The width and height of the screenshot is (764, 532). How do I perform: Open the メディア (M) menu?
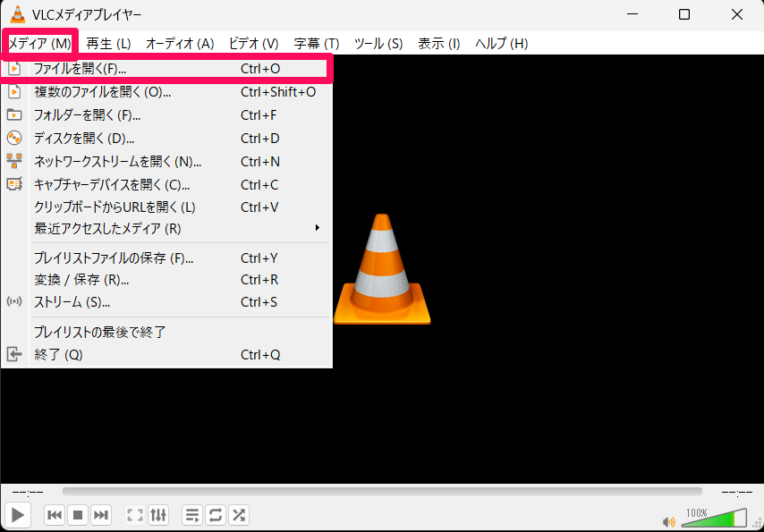point(39,43)
